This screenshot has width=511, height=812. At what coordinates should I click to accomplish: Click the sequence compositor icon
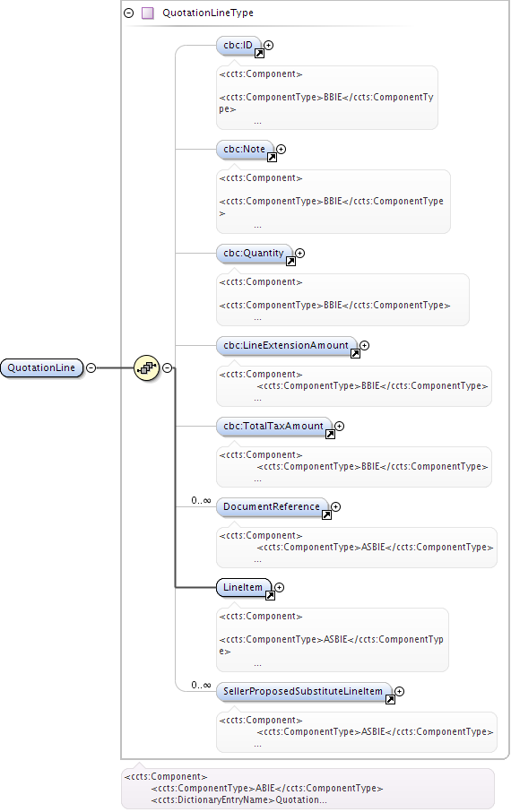(x=147, y=367)
